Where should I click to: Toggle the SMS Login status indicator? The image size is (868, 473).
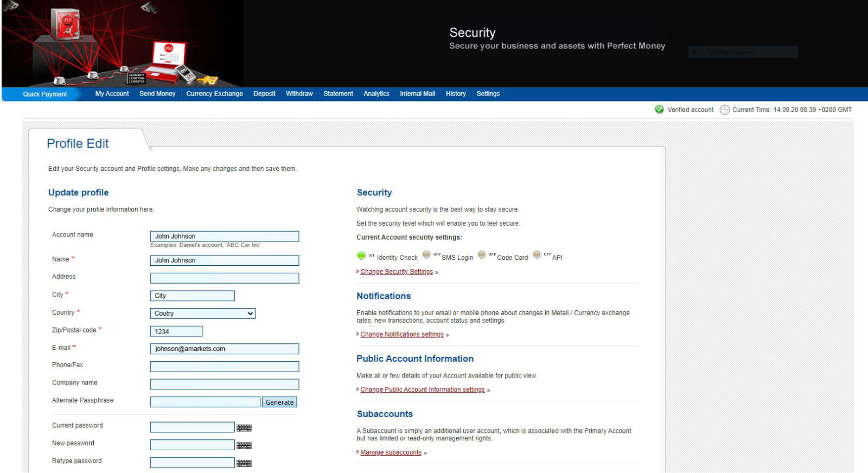point(427,255)
